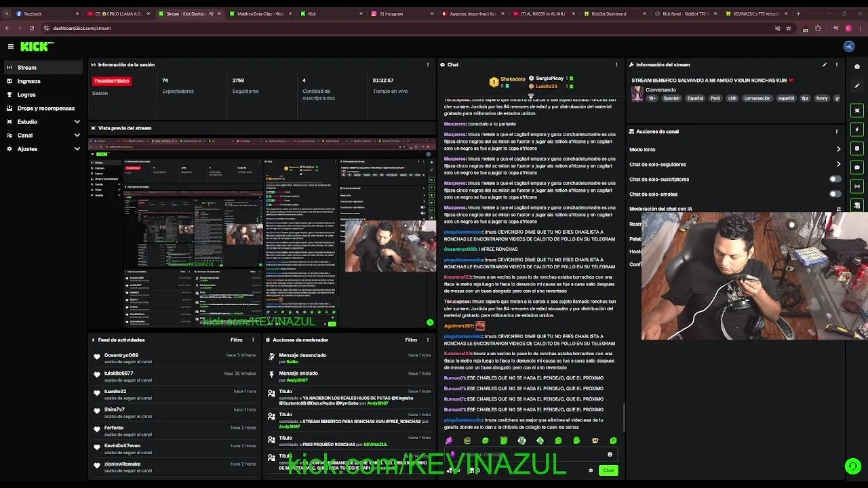Image resolution: width=868 pixels, height=488 pixels.
Task: Click the green support bubble icon
Action: pyautogui.click(x=852, y=466)
